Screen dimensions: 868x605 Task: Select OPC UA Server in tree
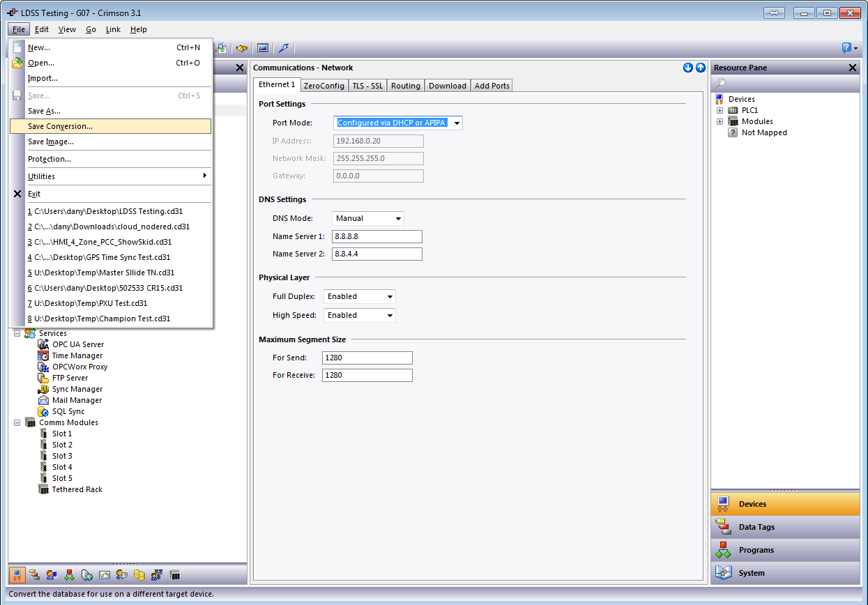pos(78,344)
